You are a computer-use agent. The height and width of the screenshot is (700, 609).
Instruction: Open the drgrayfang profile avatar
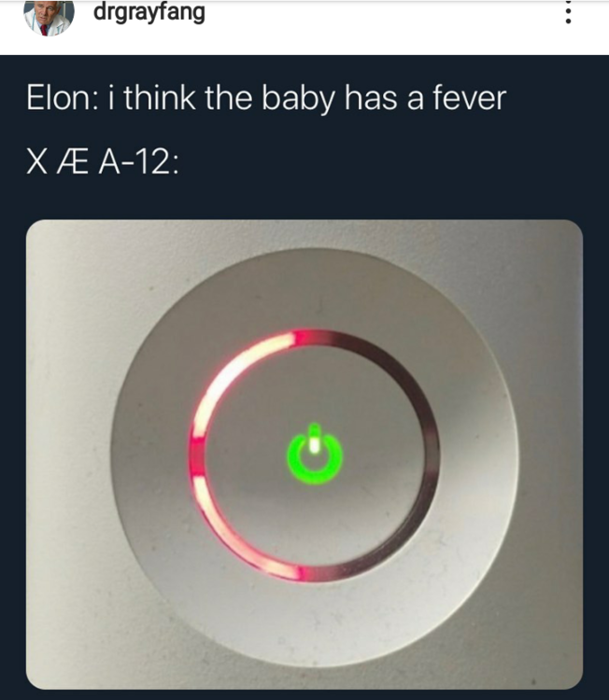click(49, 18)
